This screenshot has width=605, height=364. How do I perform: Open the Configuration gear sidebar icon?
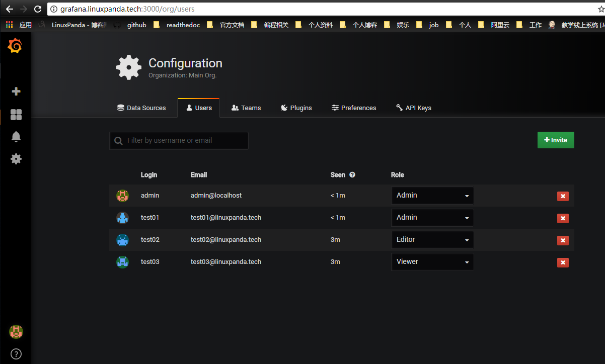point(16,159)
